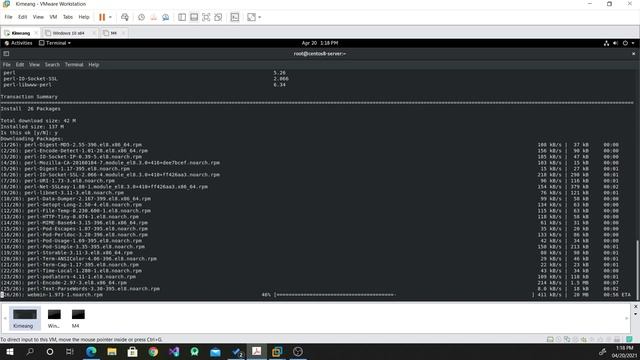Switch to Unity mode
640x360 pixels.
218,17
